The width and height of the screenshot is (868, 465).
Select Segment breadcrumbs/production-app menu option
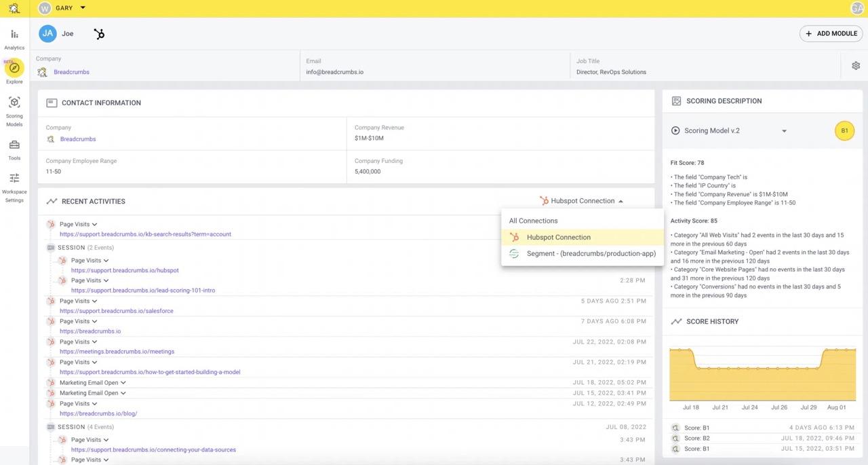(583, 254)
